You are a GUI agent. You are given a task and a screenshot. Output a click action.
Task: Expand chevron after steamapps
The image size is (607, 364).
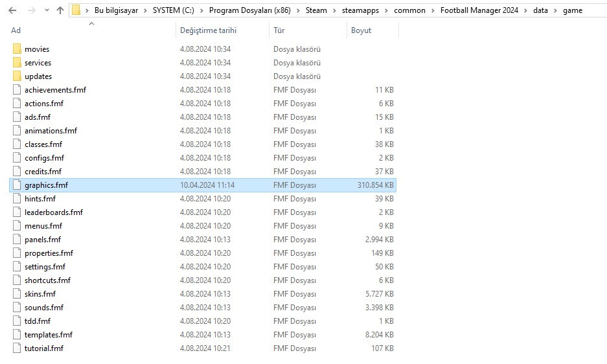click(x=386, y=10)
